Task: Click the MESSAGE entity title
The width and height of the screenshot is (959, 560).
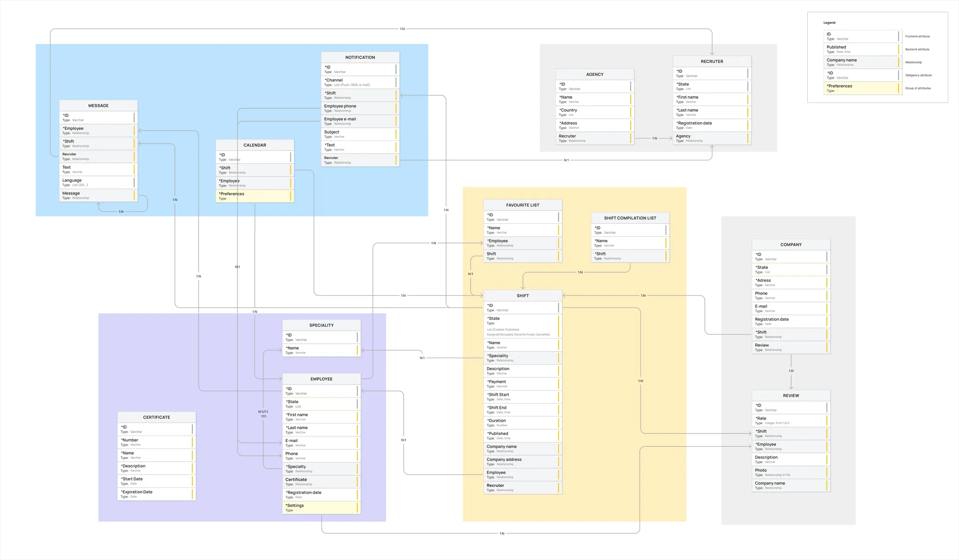Action: (x=98, y=105)
